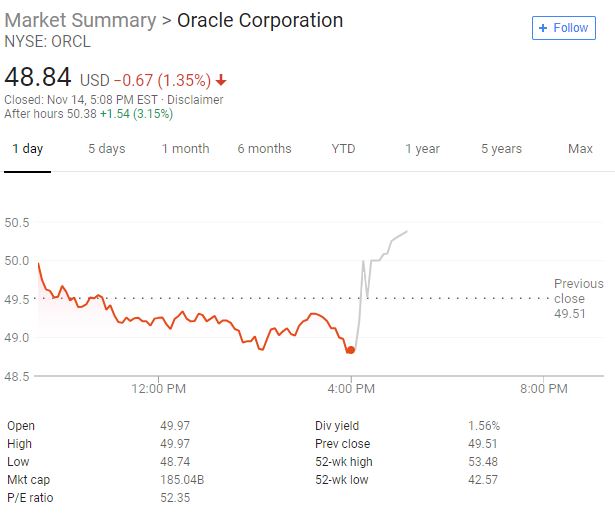
Task: Show the 5 years chart range
Action: pyautogui.click(x=501, y=149)
